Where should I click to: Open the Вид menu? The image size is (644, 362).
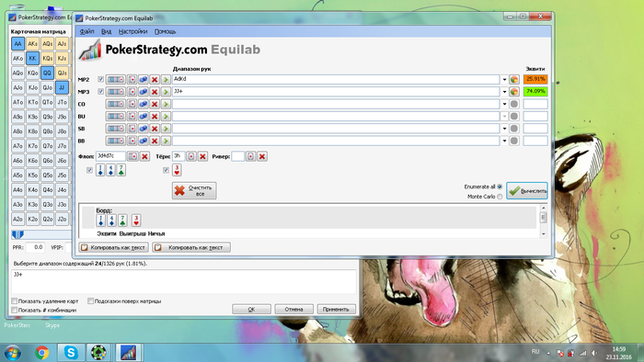click(107, 31)
